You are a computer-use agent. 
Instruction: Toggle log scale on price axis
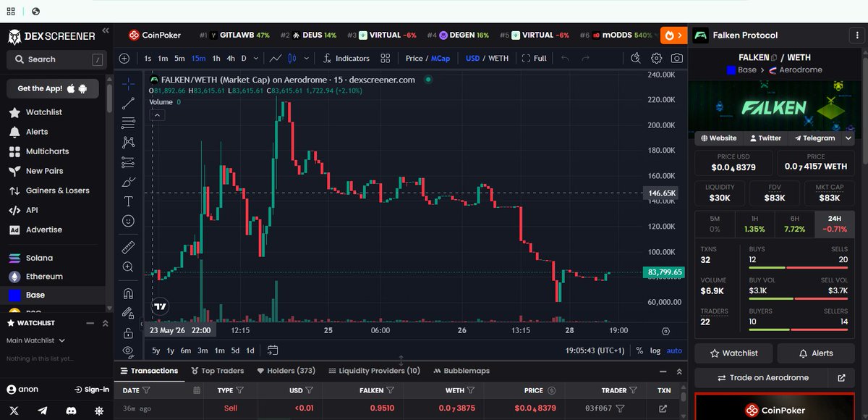pyautogui.click(x=655, y=350)
